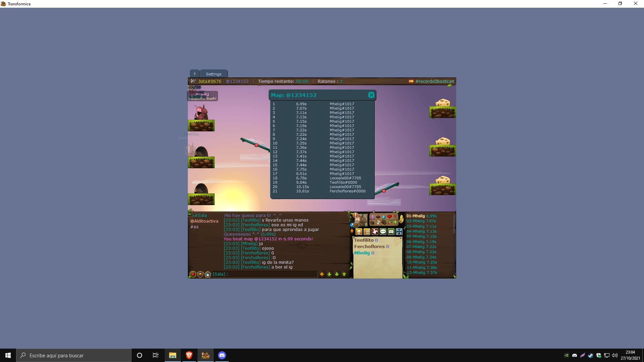Open the shirt shop icon
644x362 pixels.
[x=375, y=232]
